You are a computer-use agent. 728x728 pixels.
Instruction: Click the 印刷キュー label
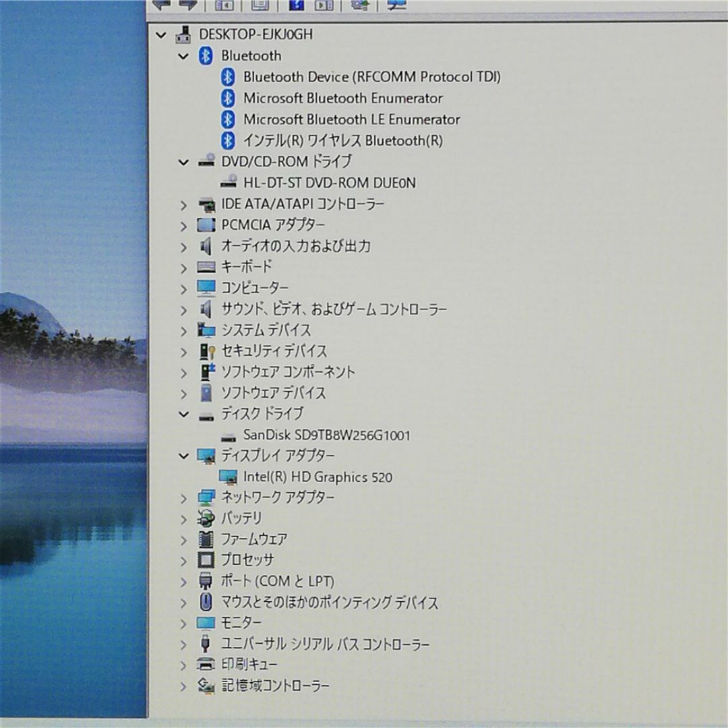point(249,665)
